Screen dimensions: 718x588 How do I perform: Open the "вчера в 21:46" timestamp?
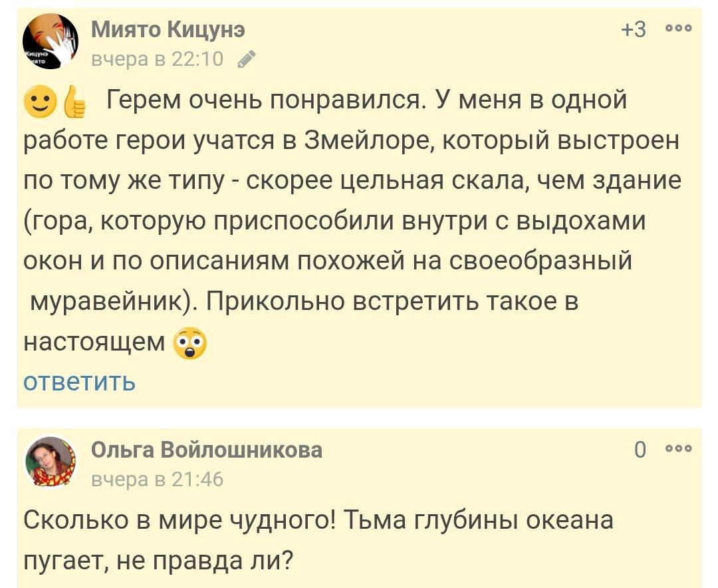(x=157, y=479)
